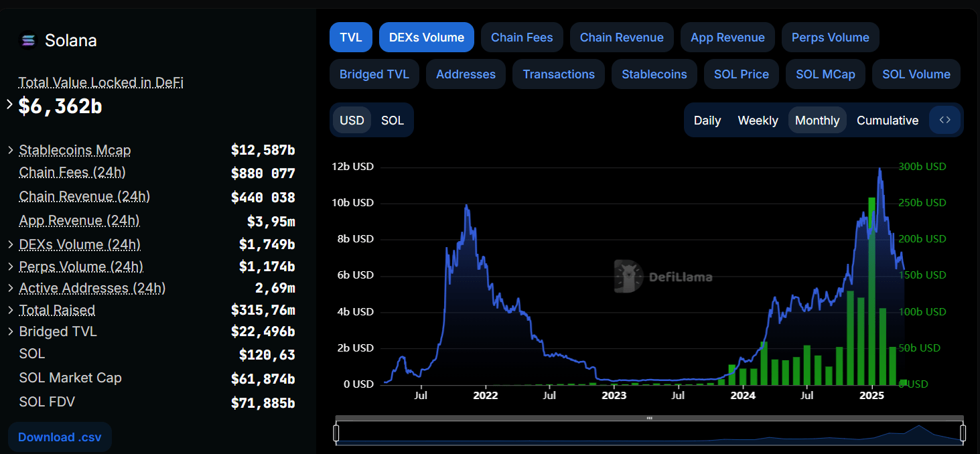
Task: Click the 2025 x-axis label
Action: point(872,396)
